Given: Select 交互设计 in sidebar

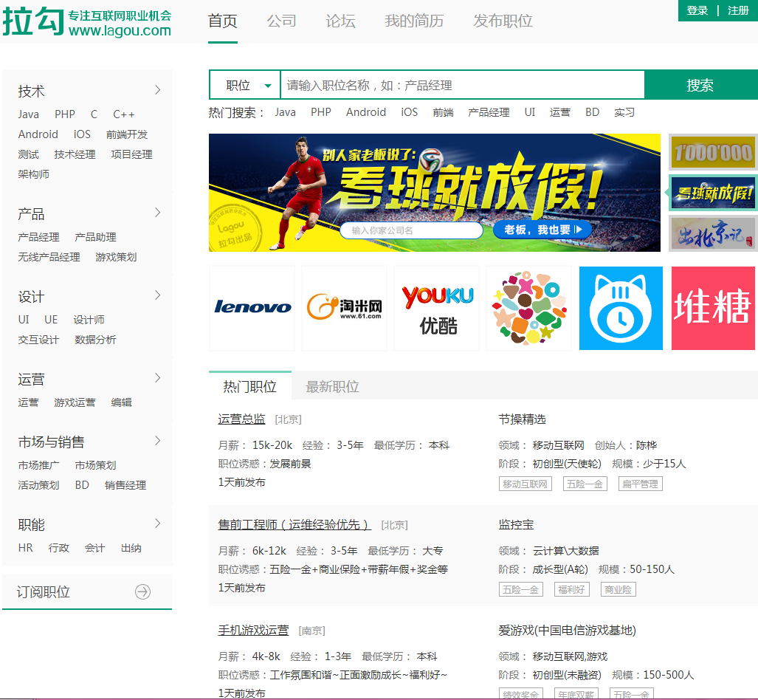Looking at the screenshot, I should (38, 340).
